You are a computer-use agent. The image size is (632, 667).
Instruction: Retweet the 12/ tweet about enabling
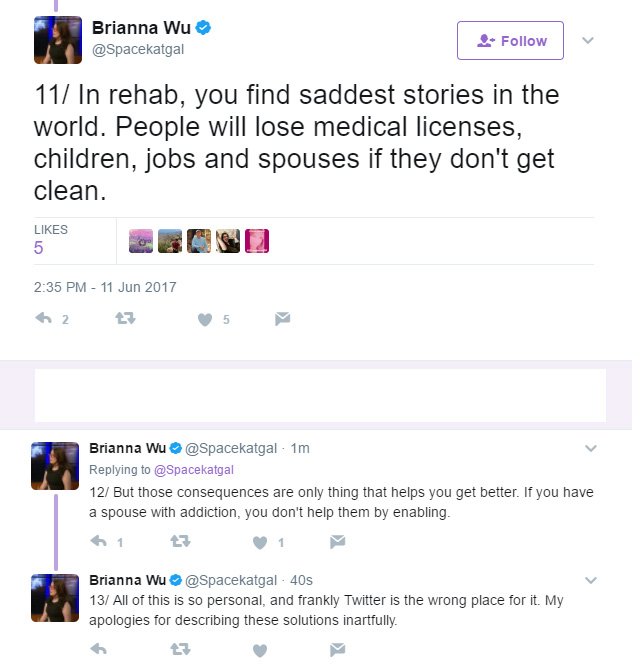(180, 542)
